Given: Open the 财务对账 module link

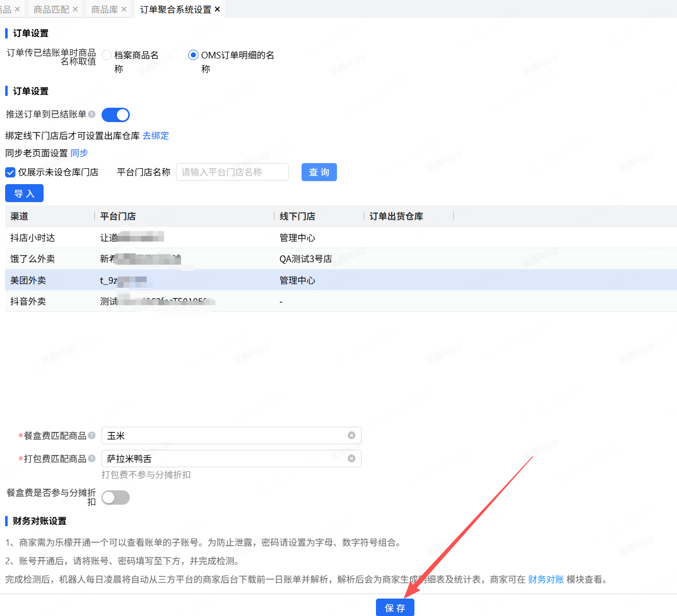Looking at the screenshot, I should tap(546, 580).
